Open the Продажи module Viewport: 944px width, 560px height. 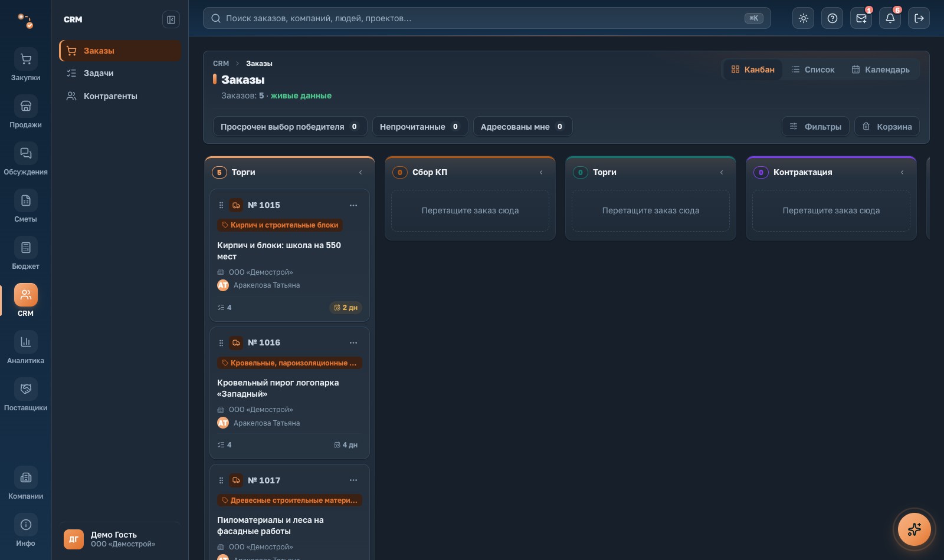pos(25,112)
